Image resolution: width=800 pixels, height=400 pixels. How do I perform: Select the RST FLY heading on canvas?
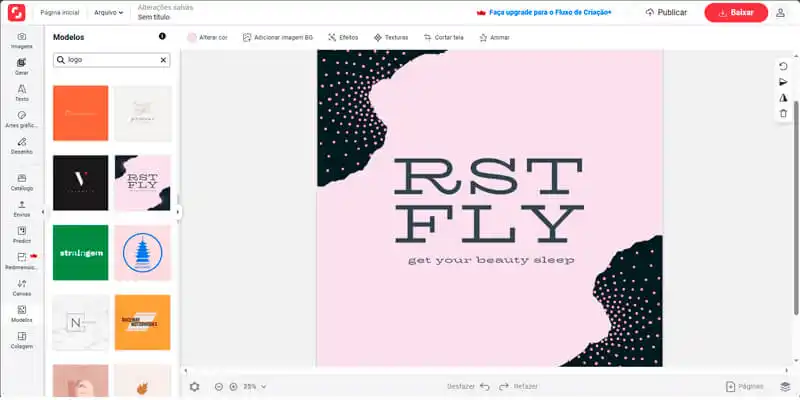pyautogui.click(x=489, y=200)
